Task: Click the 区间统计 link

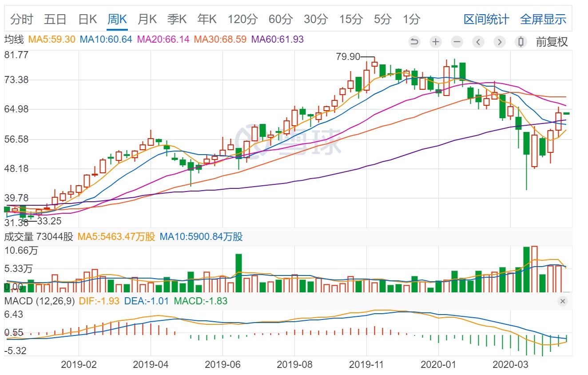Action: [x=486, y=19]
